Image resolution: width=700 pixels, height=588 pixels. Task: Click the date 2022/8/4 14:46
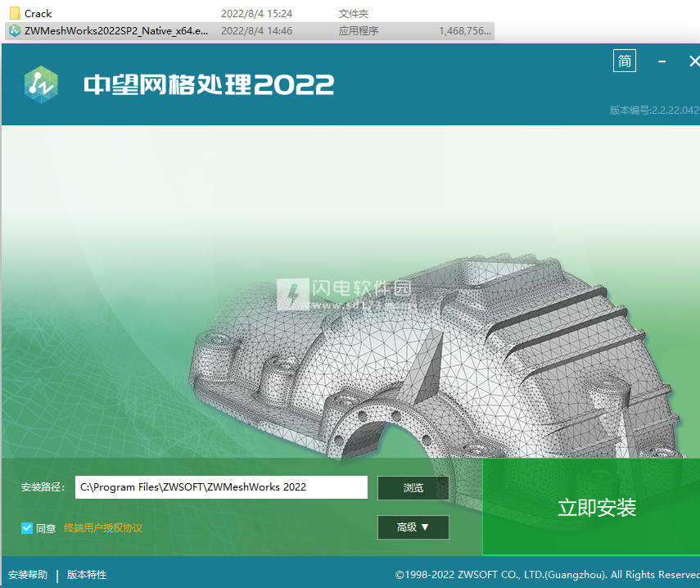tap(257, 31)
